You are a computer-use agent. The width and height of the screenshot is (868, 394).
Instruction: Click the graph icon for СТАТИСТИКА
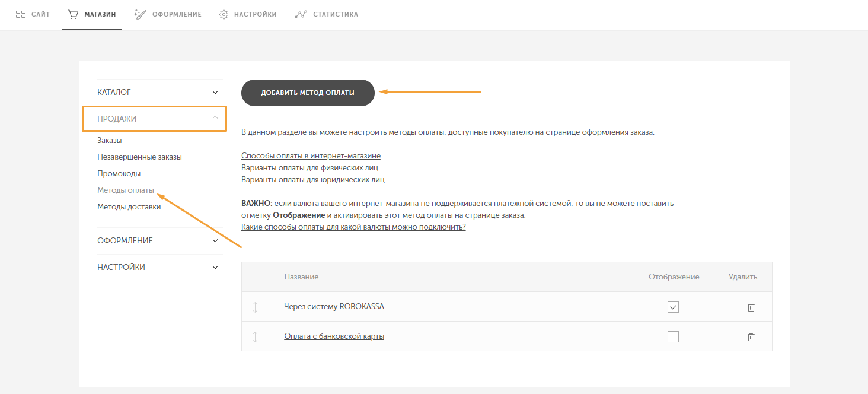[x=301, y=14]
